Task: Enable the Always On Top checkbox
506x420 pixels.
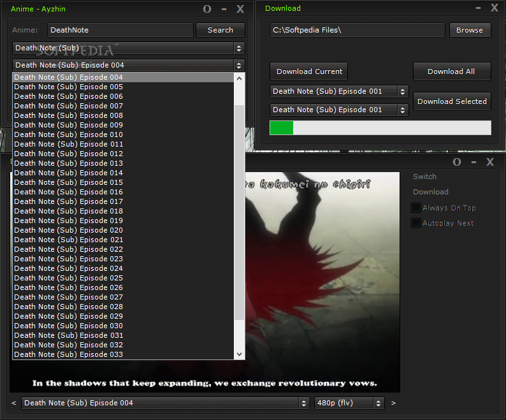Action: tap(416, 208)
